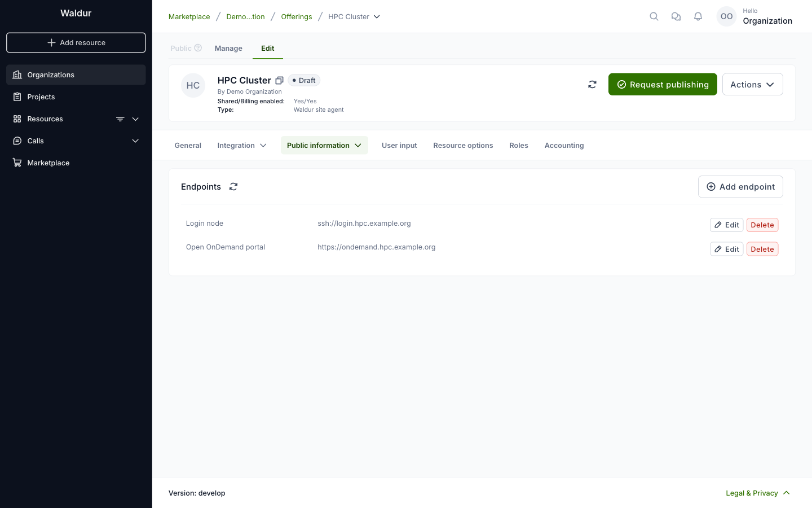
Task: Expand the Integration tab menu
Action: point(242,146)
